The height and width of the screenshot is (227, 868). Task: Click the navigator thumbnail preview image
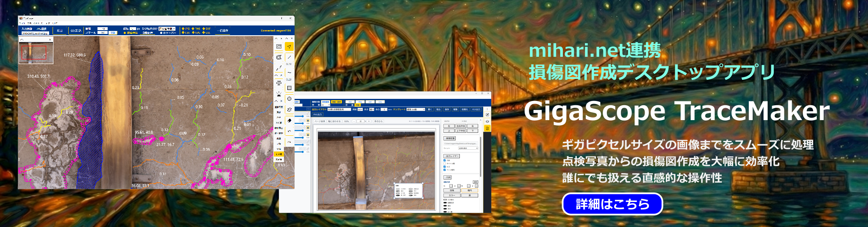(x=36, y=53)
